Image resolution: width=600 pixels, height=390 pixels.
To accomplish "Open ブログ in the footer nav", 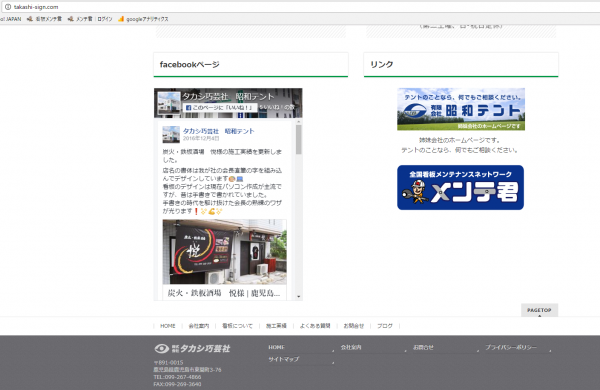I will [x=385, y=326].
